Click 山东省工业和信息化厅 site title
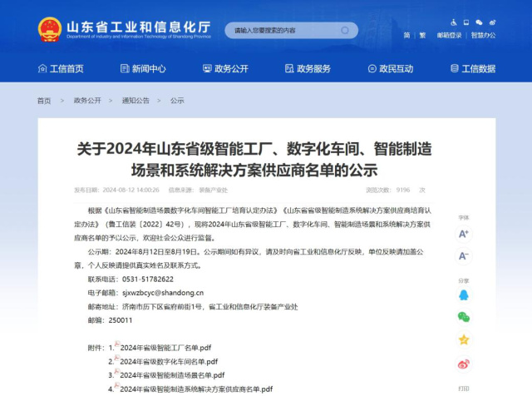Viewport: 532px width, 396px height. point(139,27)
